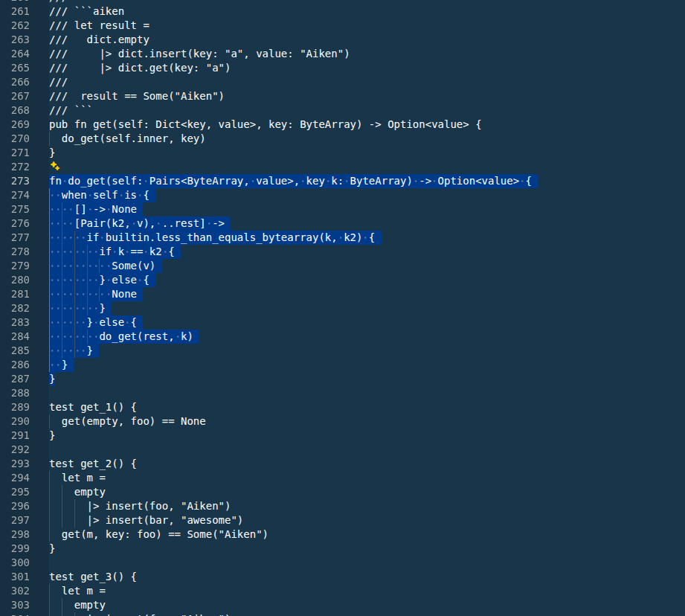Click 'result == Some("Aiken")' comment line
Viewport: 685px width, 616px height.
(152, 96)
